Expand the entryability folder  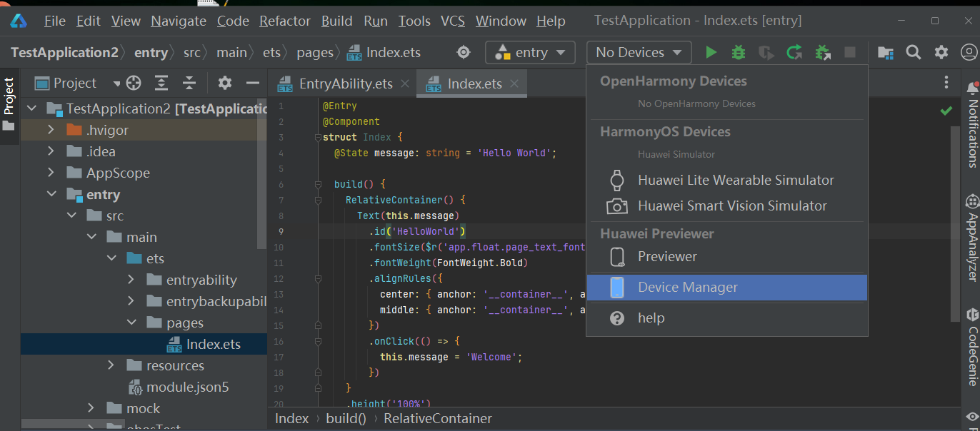point(131,280)
